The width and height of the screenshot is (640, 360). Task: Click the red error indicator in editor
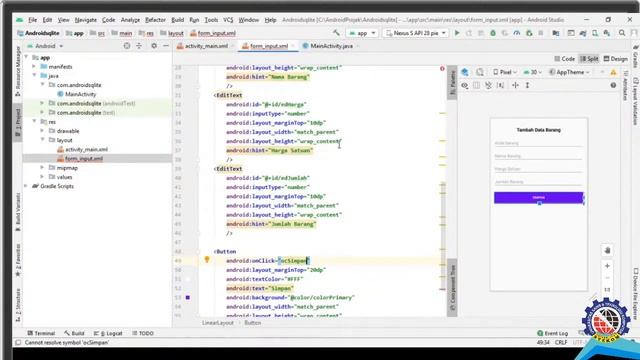click(442, 68)
